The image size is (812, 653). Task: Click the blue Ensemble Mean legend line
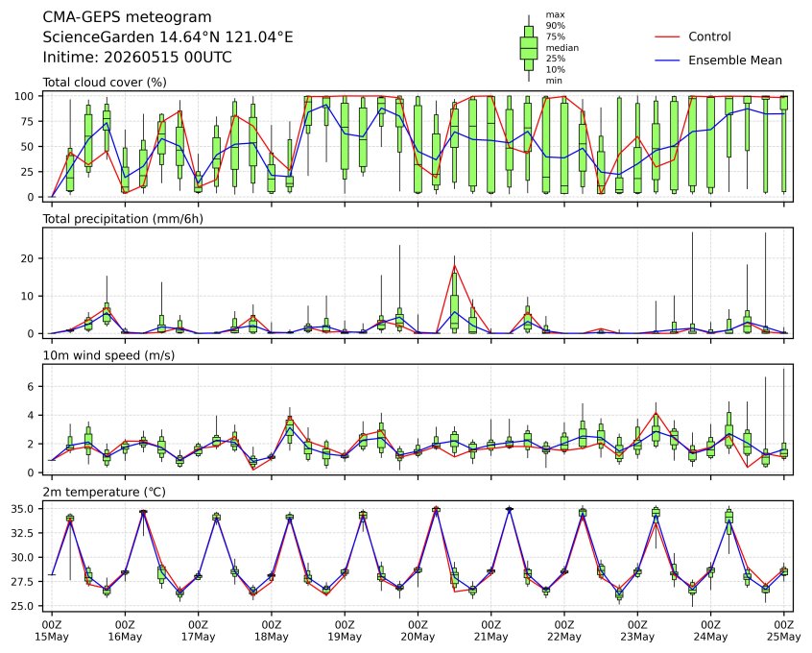667,60
